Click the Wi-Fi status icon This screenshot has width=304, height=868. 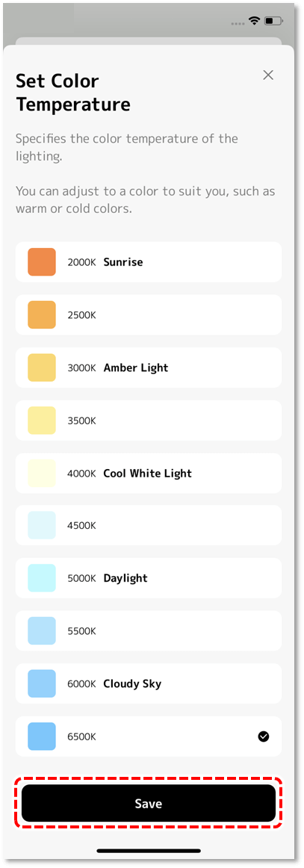[255, 21]
